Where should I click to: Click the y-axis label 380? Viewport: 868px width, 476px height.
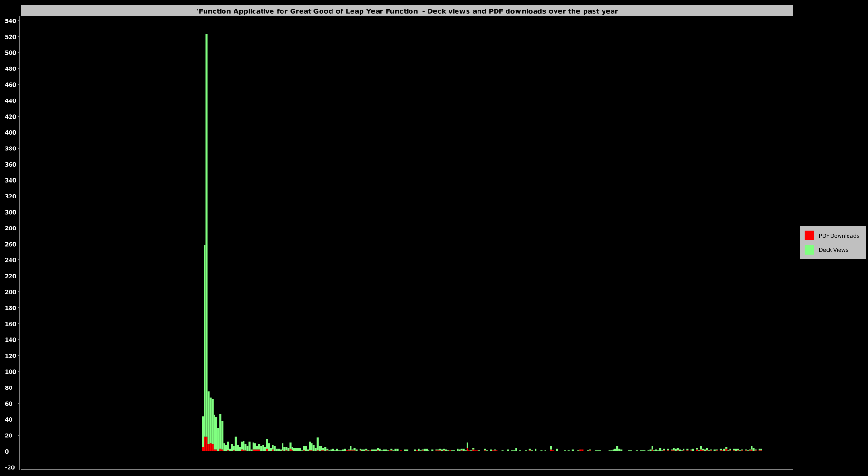(x=10, y=149)
